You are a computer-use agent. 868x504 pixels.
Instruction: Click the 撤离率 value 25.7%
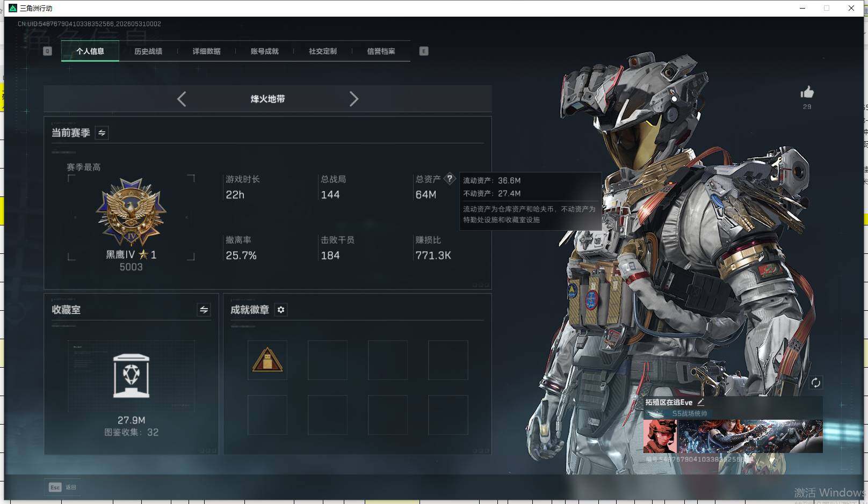pyautogui.click(x=241, y=255)
